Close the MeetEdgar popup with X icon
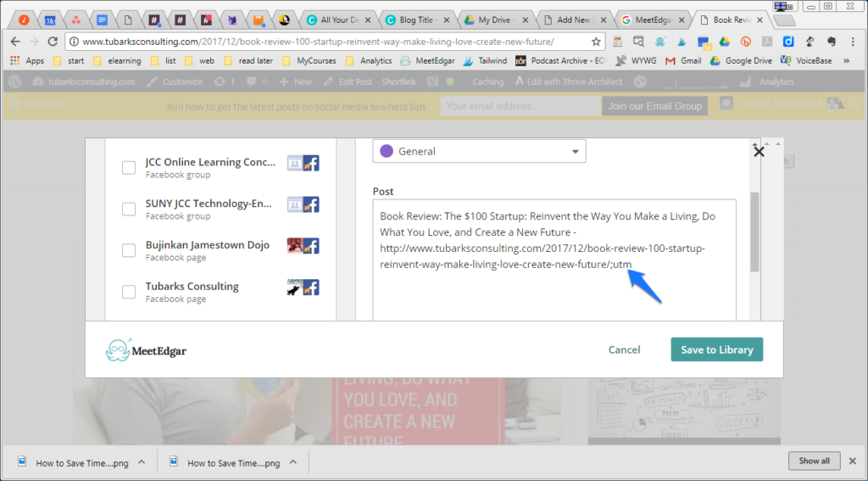Viewport: 868px width, 481px height. coord(759,152)
